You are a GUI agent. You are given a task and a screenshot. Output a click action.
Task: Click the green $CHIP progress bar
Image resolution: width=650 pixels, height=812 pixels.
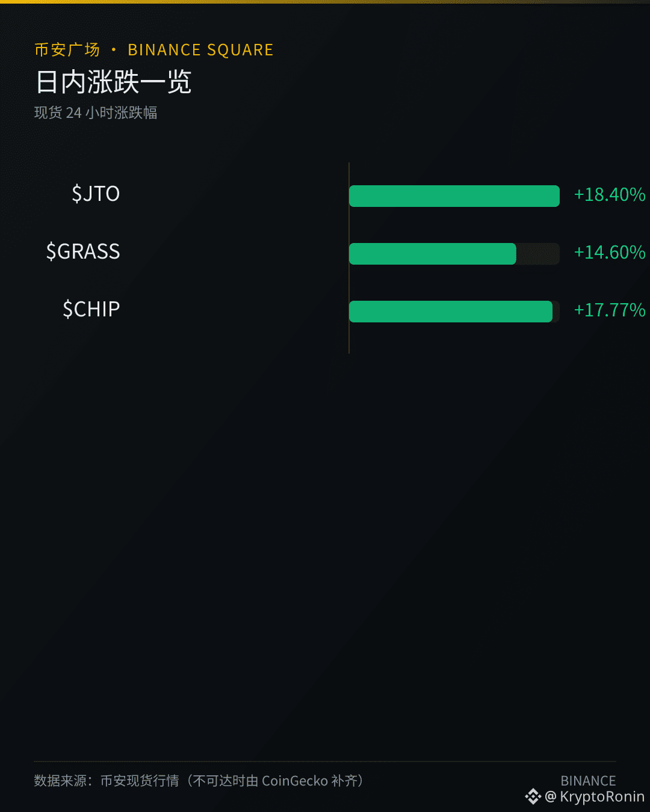[451, 312]
